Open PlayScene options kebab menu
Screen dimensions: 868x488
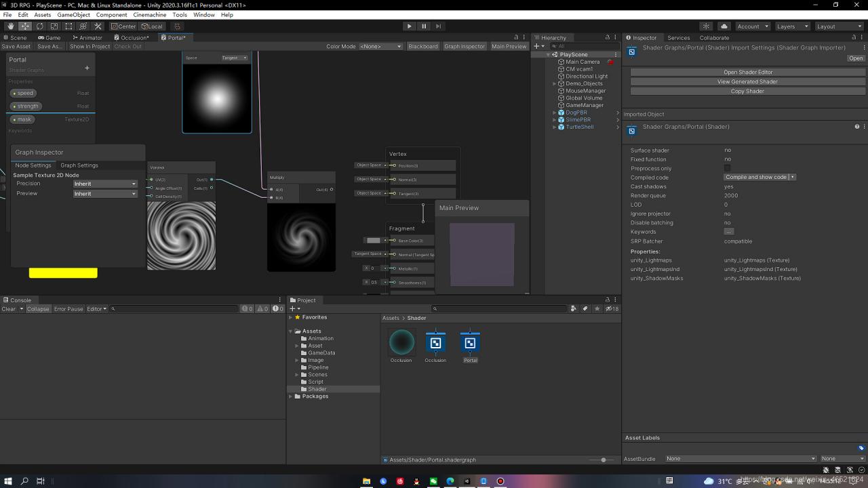[x=616, y=54]
